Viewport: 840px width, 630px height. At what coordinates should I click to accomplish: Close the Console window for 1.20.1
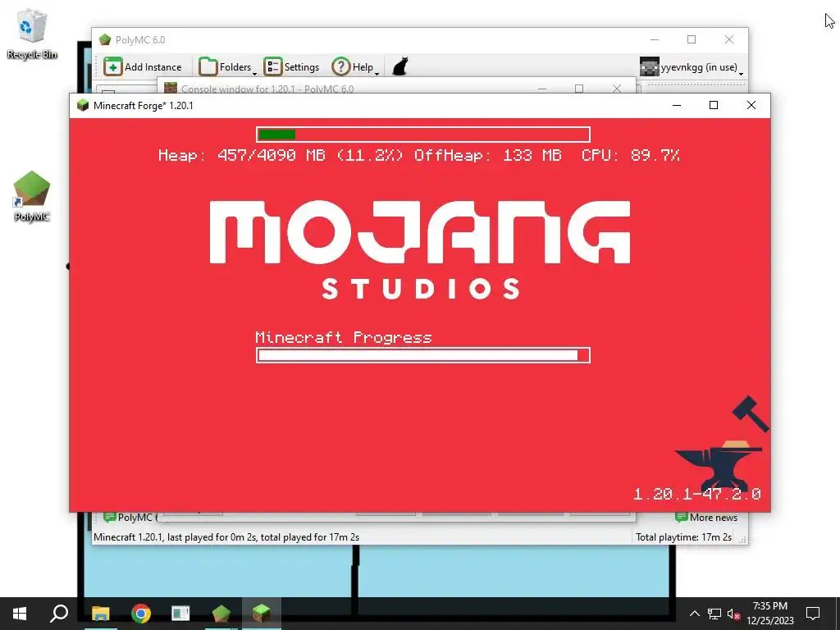point(617,89)
